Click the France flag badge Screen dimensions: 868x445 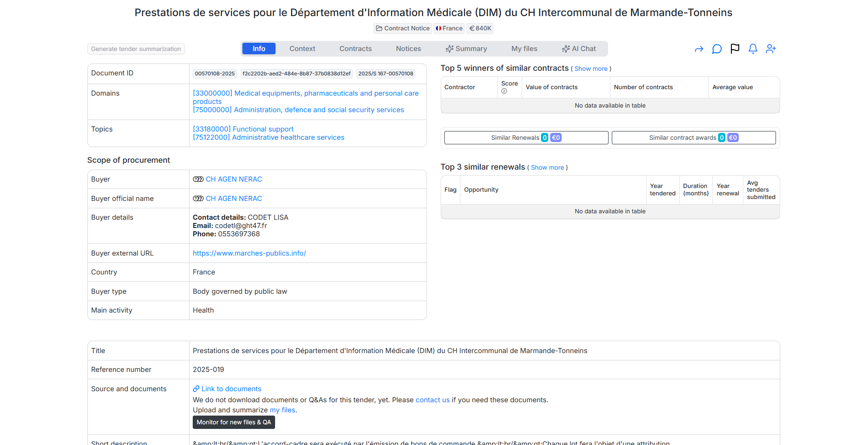point(449,29)
